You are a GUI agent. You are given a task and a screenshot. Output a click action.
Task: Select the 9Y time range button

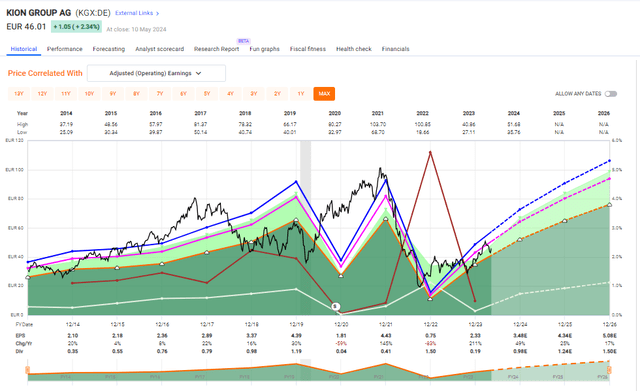click(x=113, y=94)
